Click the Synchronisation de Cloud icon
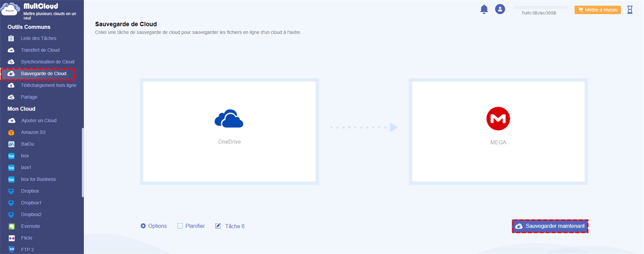The image size is (644, 254). pyautogui.click(x=11, y=62)
